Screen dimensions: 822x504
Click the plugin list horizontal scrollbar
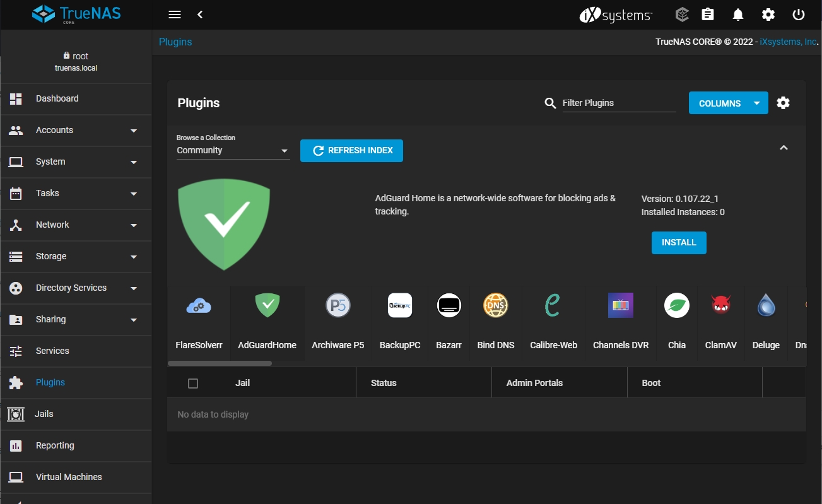[x=220, y=363]
